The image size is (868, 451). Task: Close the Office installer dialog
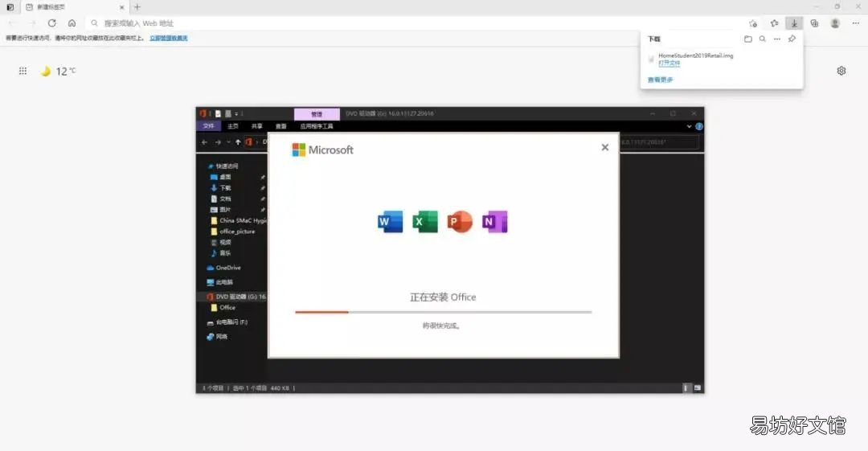tap(605, 147)
